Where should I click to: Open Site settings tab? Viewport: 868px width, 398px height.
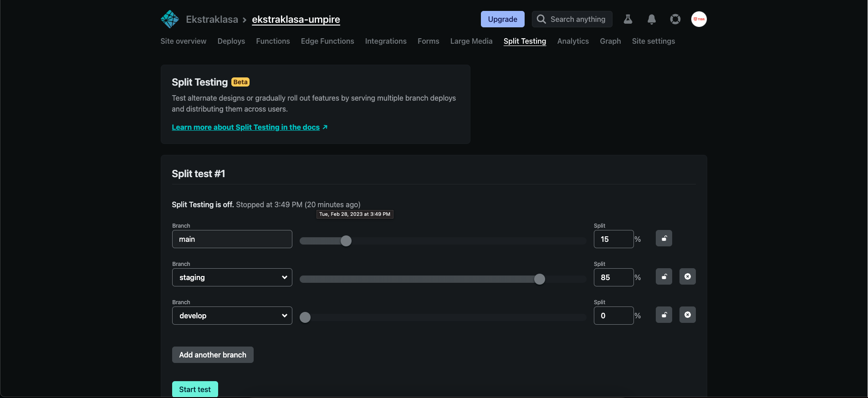click(654, 41)
